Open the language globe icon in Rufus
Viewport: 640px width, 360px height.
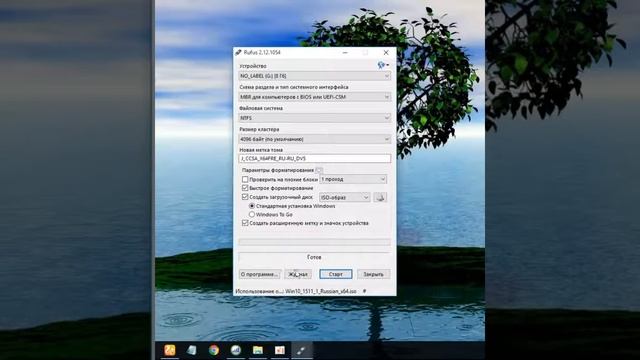pos(383,65)
